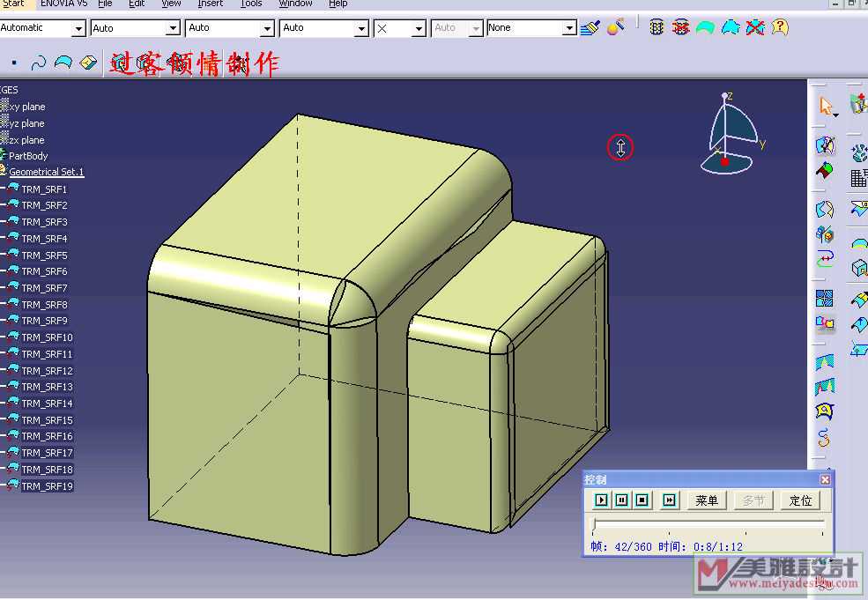Image resolution: width=868 pixels, height=600 pixels.
Task: Click the playback progress slider track
Action: [709, 526]
